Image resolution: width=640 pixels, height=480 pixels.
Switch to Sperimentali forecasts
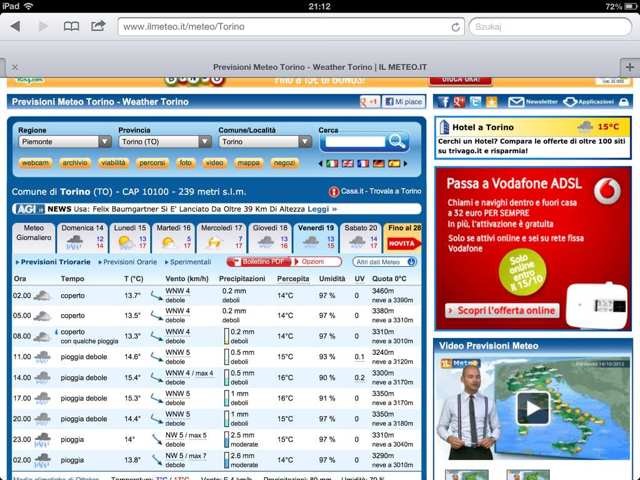point(188,262)
